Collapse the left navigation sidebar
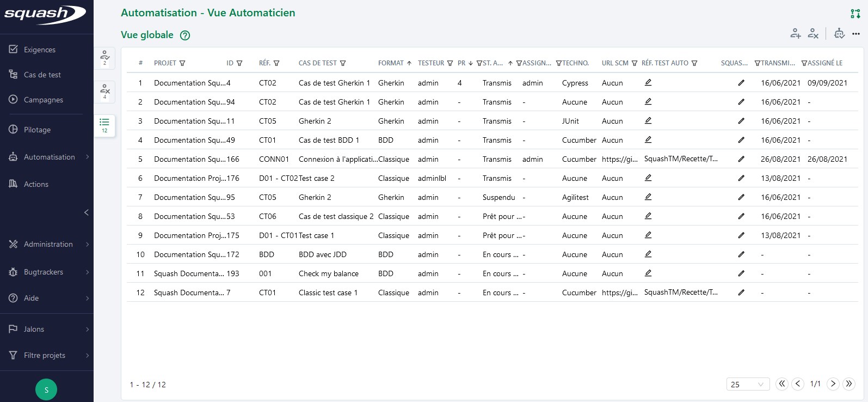Viewport: 868px width, 402px height. (x=86, y=212)
